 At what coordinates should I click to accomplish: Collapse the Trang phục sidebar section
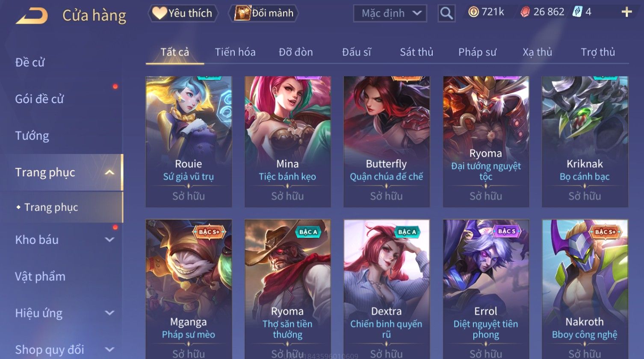[x=109, y=172]
